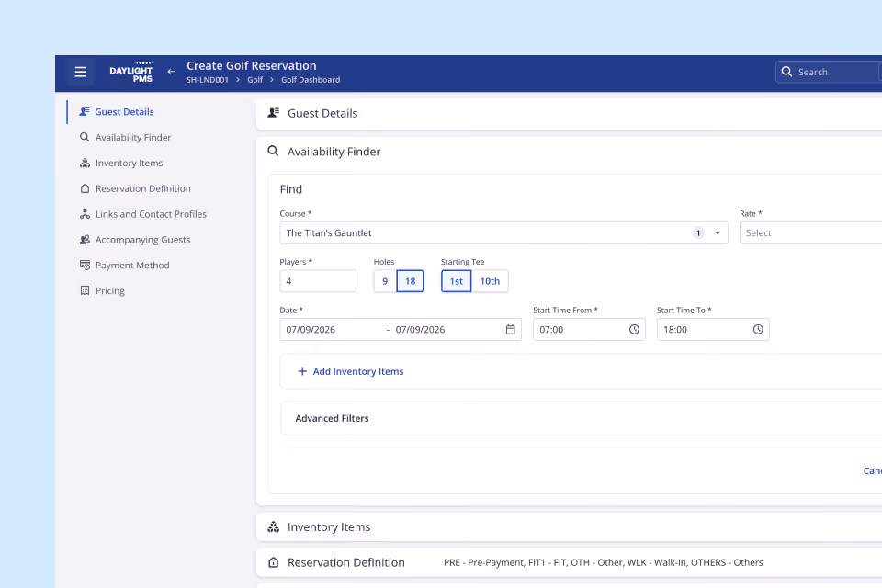Click the Start Time To 18:00 field
Image resolution: width=882 pixels, height=588 pixels.
point(713,330)
